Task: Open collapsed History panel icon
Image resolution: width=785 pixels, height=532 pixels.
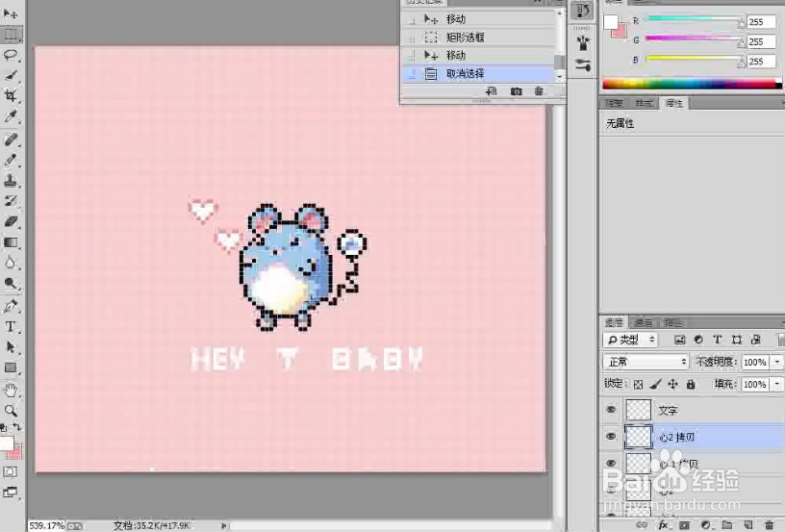Action: pos(582,11)
